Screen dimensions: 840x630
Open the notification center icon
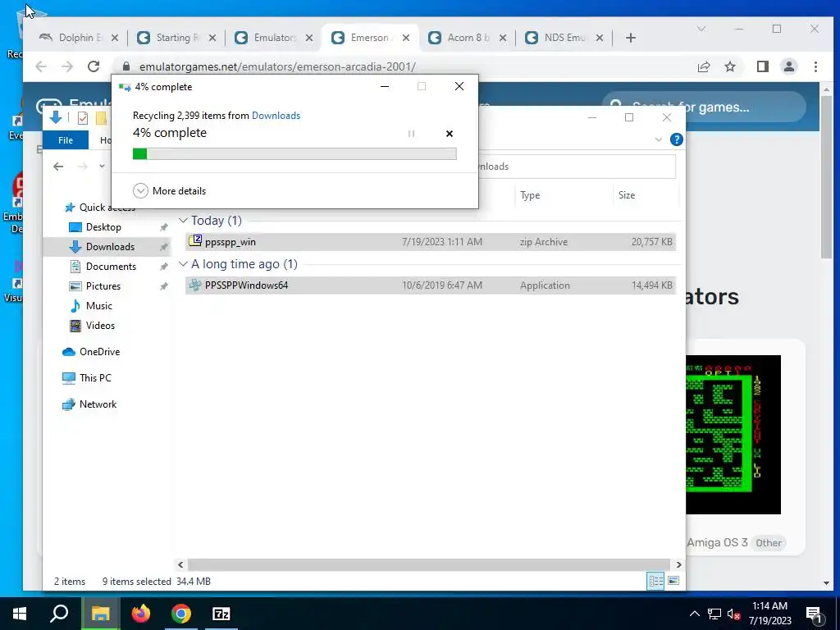(814, 614)
